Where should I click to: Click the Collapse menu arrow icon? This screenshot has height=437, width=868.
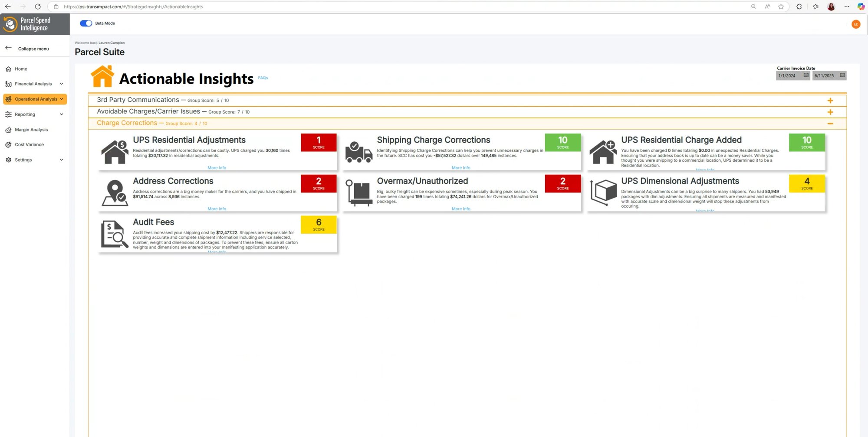8,48
